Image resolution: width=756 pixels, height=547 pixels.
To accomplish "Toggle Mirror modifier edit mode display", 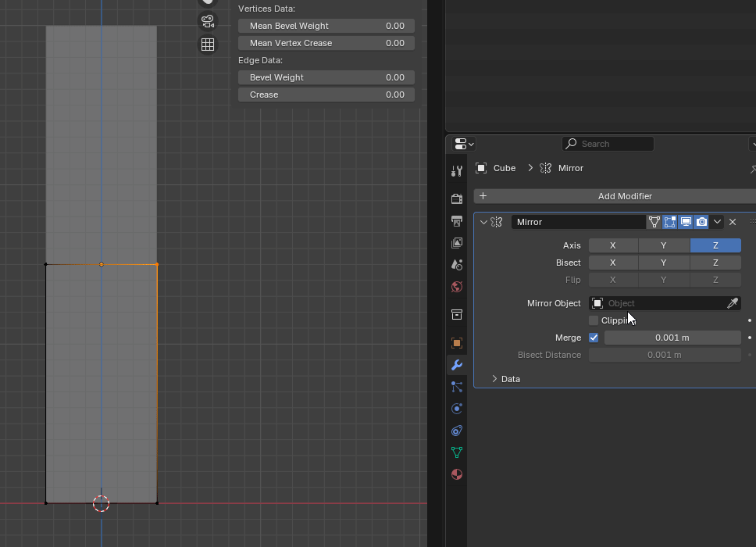I will coord(670,222).
